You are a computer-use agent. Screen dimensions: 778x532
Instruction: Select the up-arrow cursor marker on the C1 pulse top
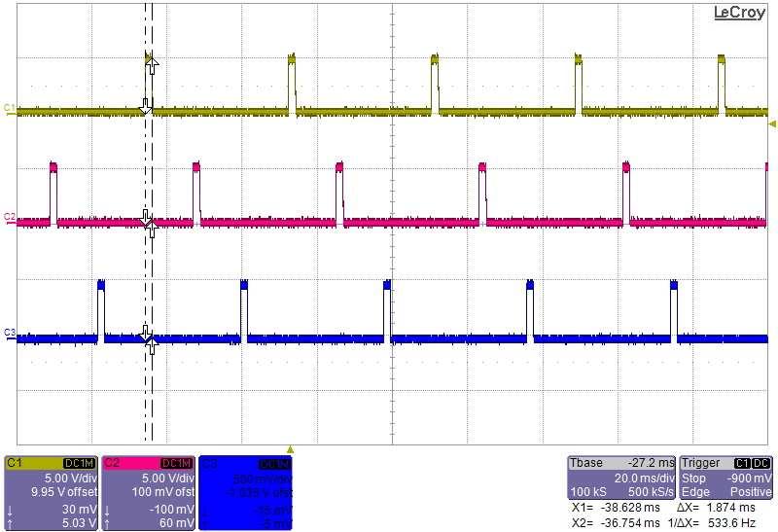click(153, 65)
